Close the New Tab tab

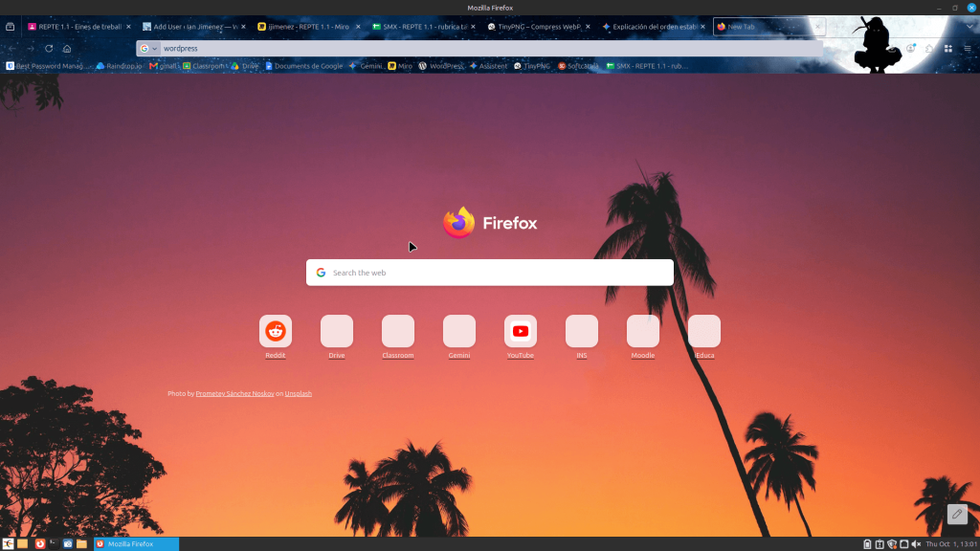[x=817, y=27]
